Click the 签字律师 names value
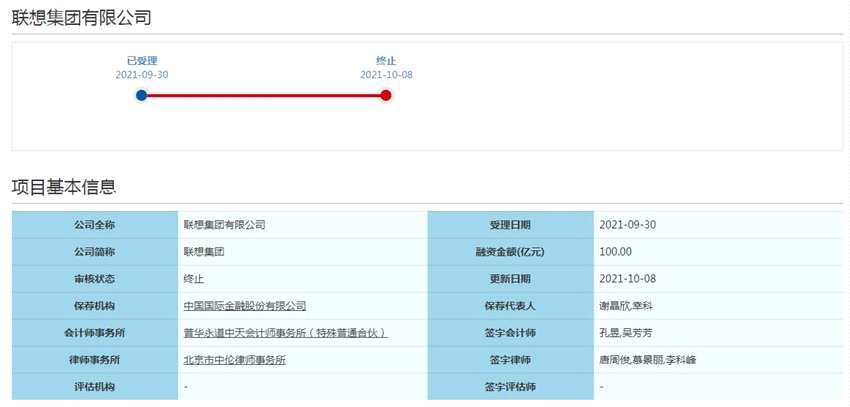This screenshot has width=850, height=407. point(647,360)
